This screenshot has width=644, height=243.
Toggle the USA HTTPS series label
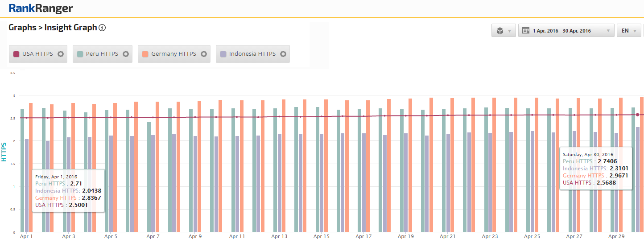pyautogui.click(x=37, y=54)
